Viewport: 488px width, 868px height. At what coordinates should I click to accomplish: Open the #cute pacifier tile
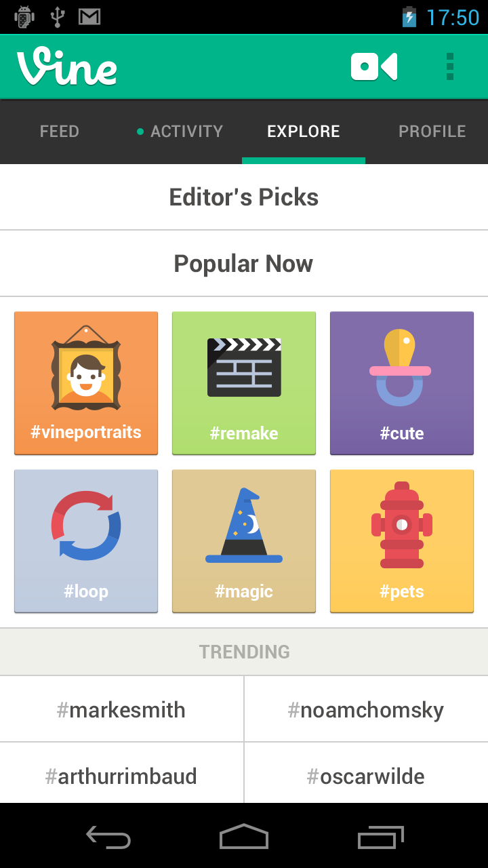click(402, 383)
